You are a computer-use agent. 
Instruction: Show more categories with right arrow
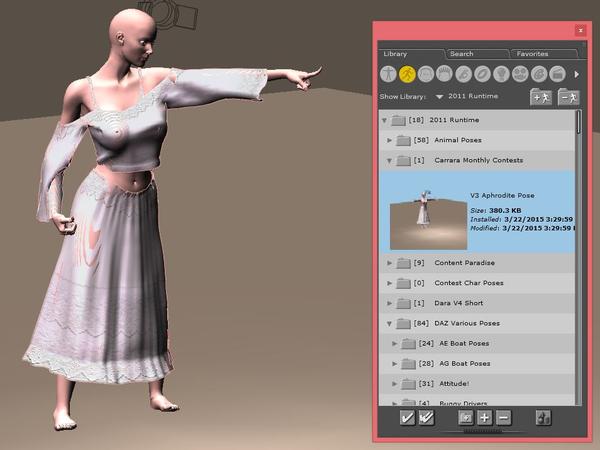click(576, 74)
